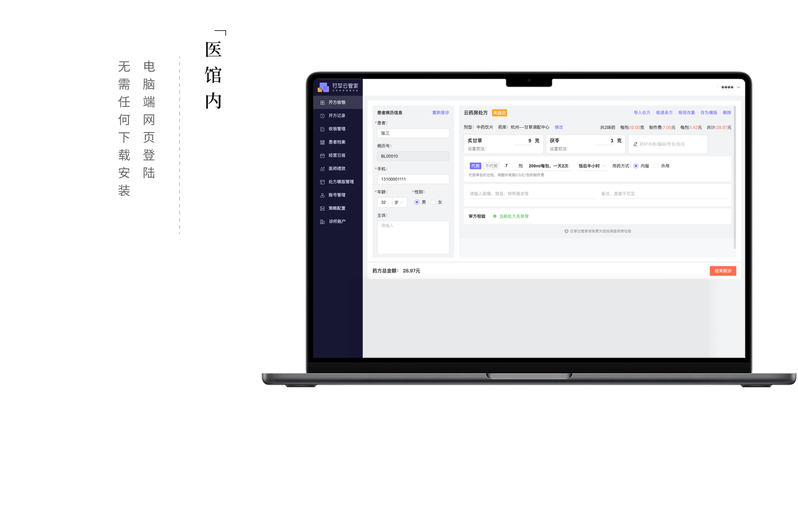Click the 患者 name field with 张三
Screen dimensions: 798x532
[413, 133]
